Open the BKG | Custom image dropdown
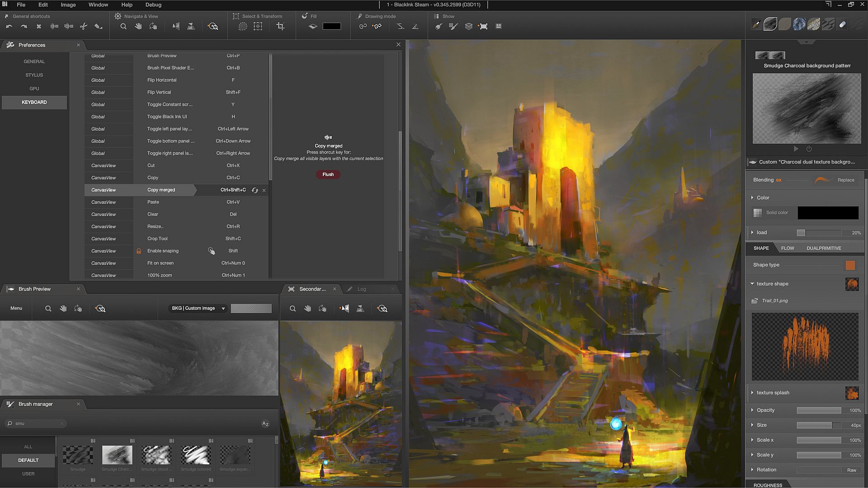Image resolution: width=868 pixels, height=488 pixels. click(198, 309)
